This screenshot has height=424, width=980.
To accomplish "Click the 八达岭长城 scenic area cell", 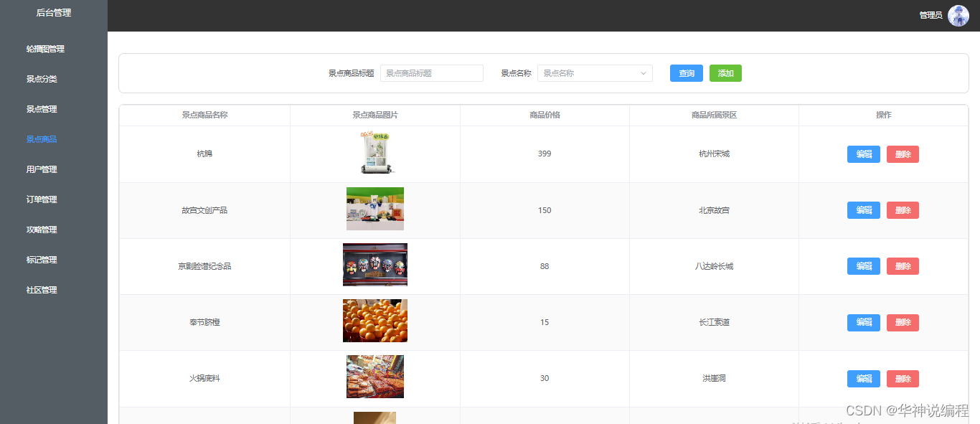I will [x=714, y=266].
